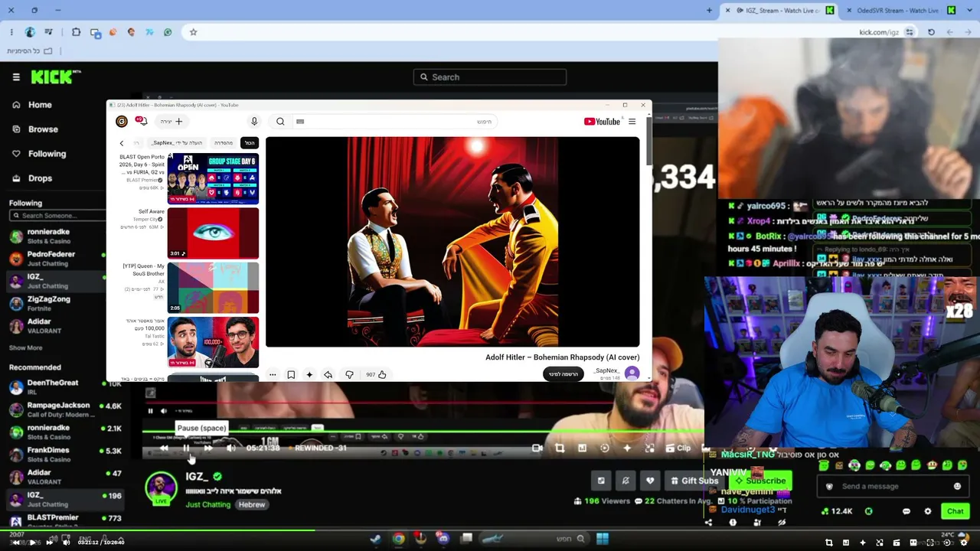Mute the Kick stream volume
The height and width of the screenshot is (551, 980).
click(230, 448)
